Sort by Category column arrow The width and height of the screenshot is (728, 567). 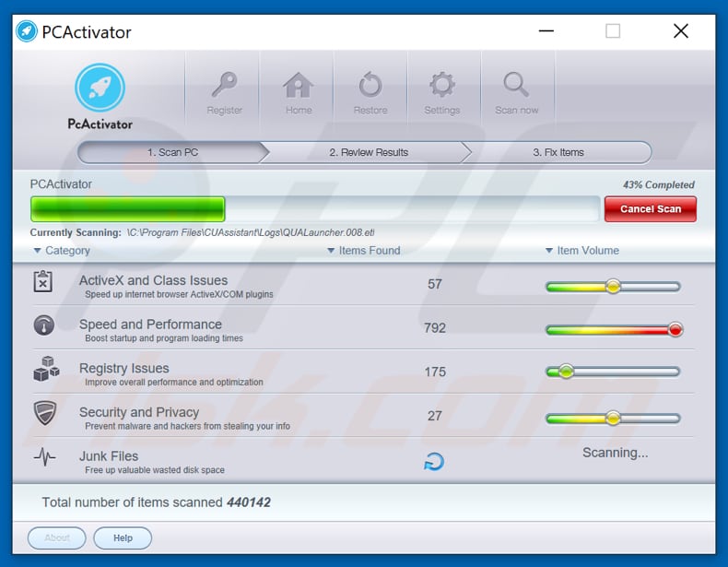[37, 251]
